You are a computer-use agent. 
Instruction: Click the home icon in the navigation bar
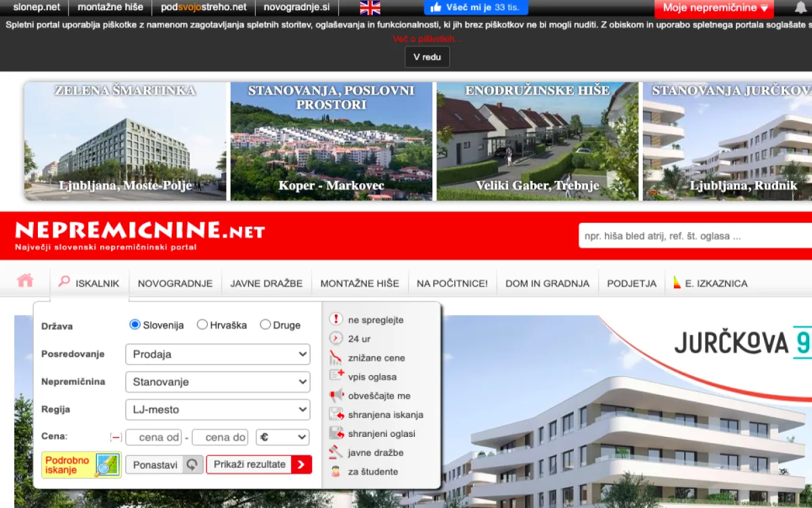(x=26, y=280)
